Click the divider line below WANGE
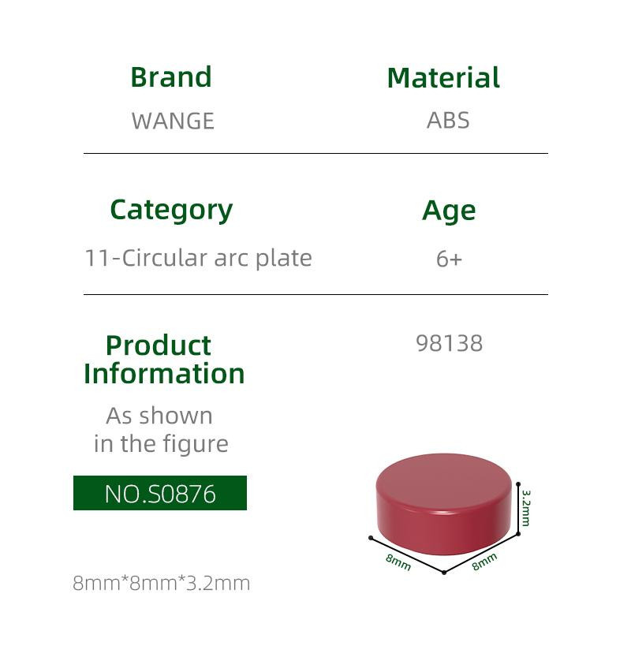This screenshot has width=631, height=672. pos(316,153)
